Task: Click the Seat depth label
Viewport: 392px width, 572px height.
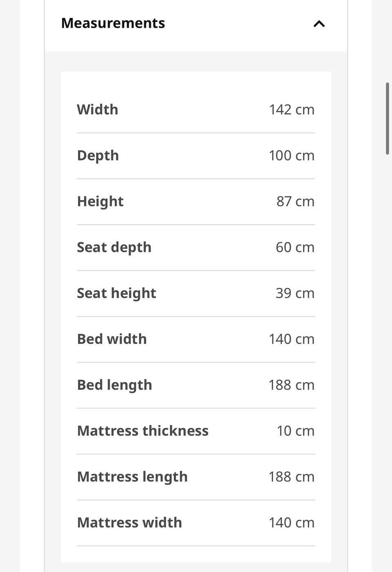Action: pyautogui.click(x=114, y=247)
